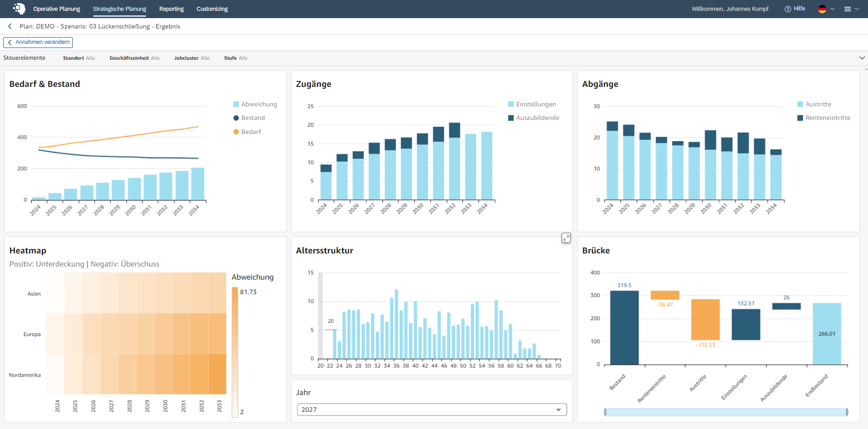Toggle Auszubildende legend in Zugänge
The width and height of the screenshot is (868, 429).
pos(534,118)
